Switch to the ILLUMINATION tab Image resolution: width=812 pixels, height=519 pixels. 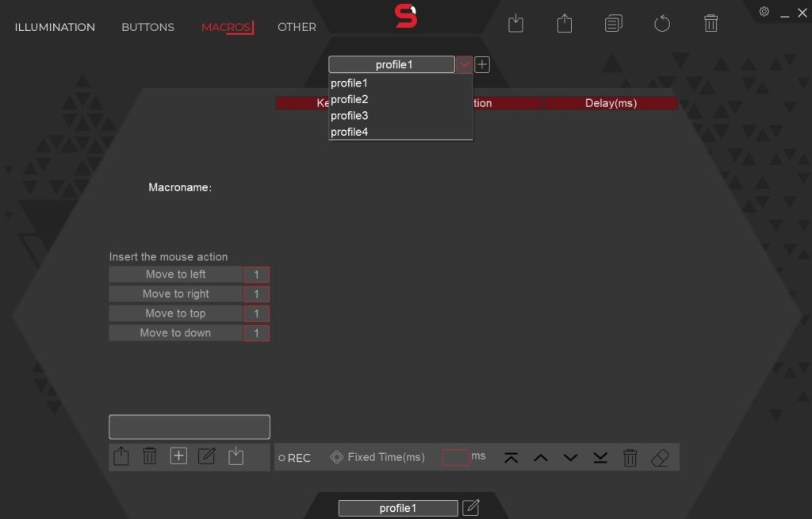click(x=55, y=27)
